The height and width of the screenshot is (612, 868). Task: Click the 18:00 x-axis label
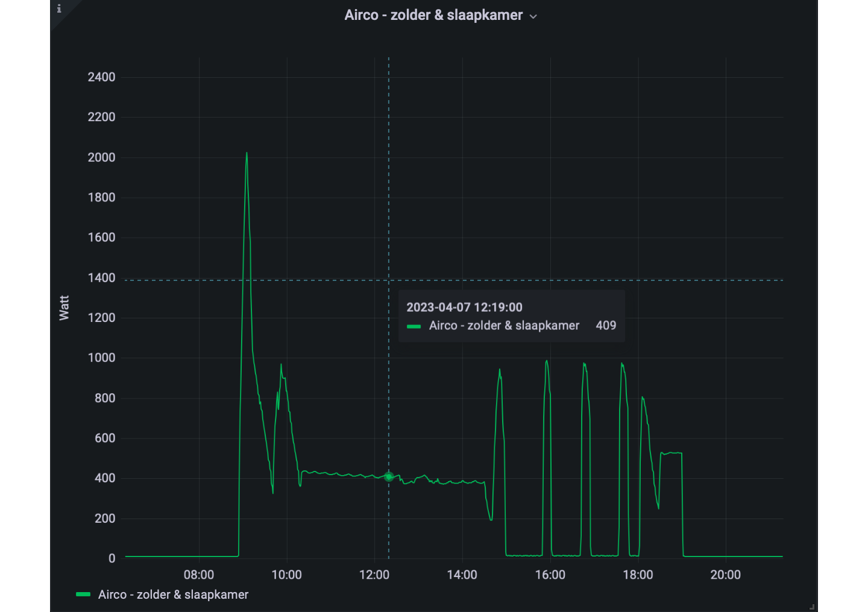[x=638, y=575]
